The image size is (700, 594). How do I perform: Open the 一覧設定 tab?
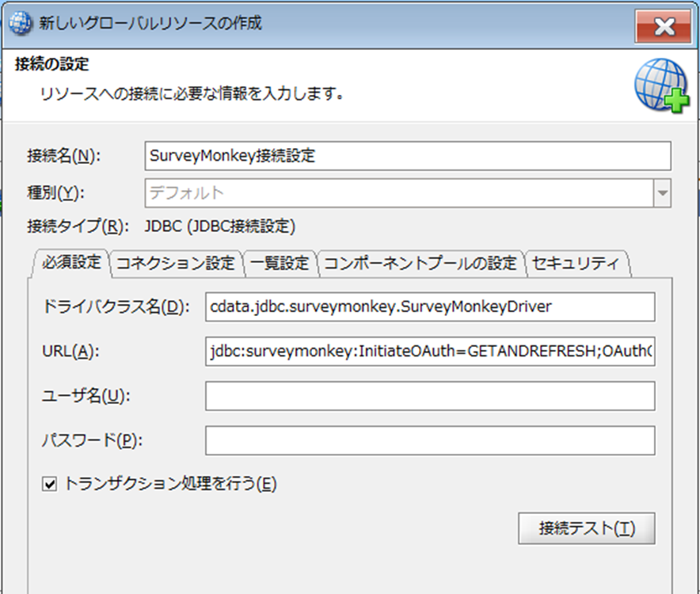point(280,263)
